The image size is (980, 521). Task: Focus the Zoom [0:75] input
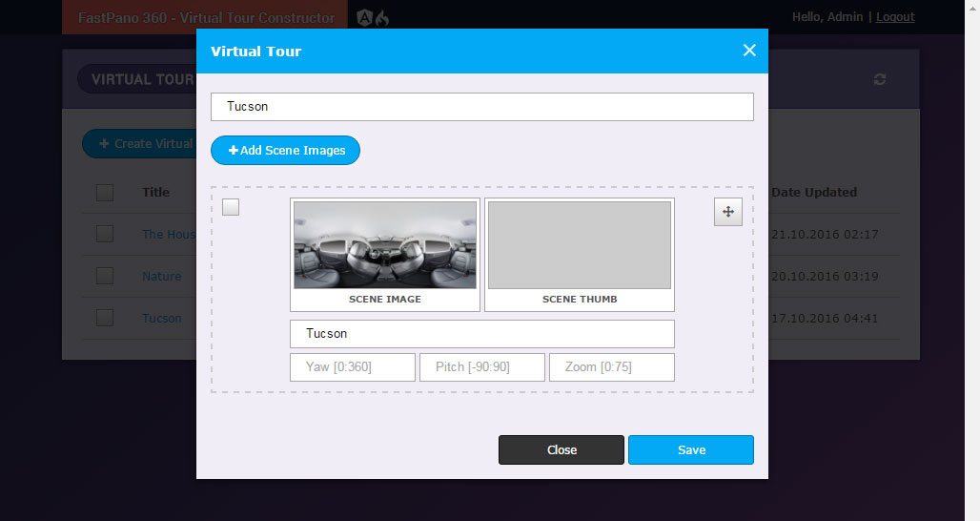pyautogui.click(x=612, y=367)
